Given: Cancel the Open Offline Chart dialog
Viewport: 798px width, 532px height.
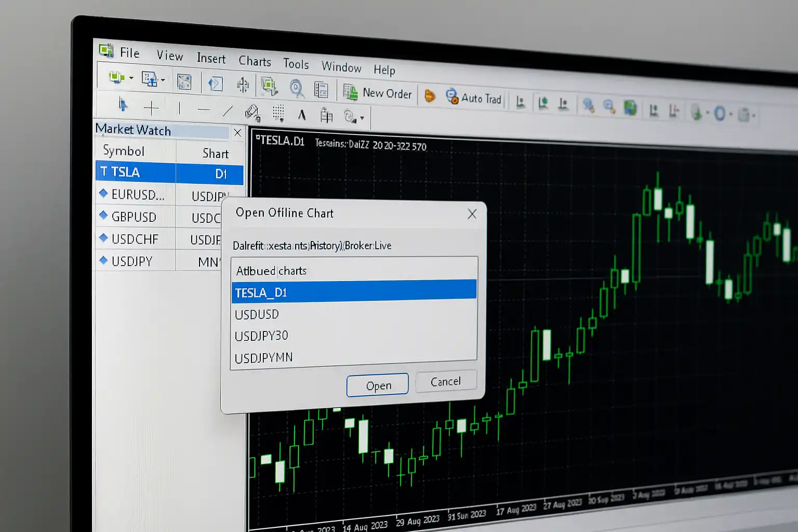Looking at the screenshot, I should [445, 382].
